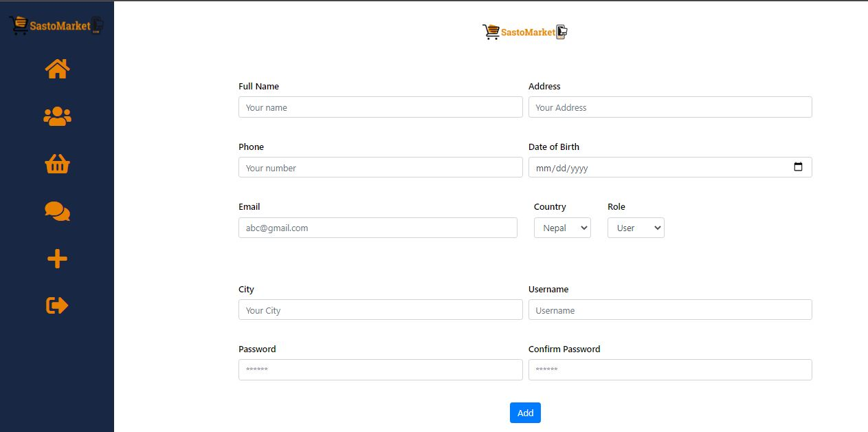868x432 pixels.
Task: Click the Country label
Action: 550,206
